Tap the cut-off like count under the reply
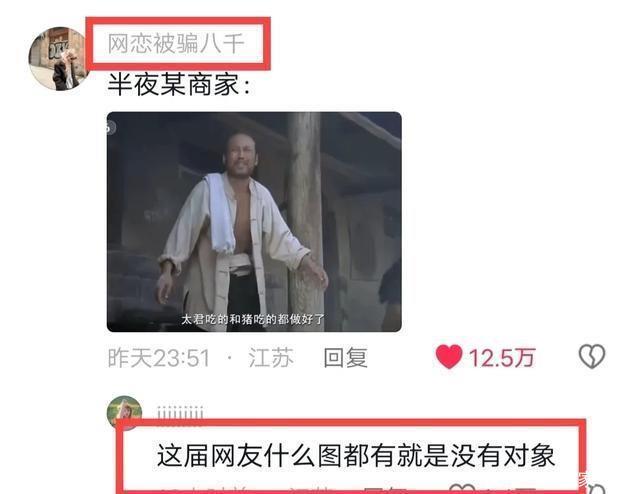640x494 pixels. (x=514, y=490)
